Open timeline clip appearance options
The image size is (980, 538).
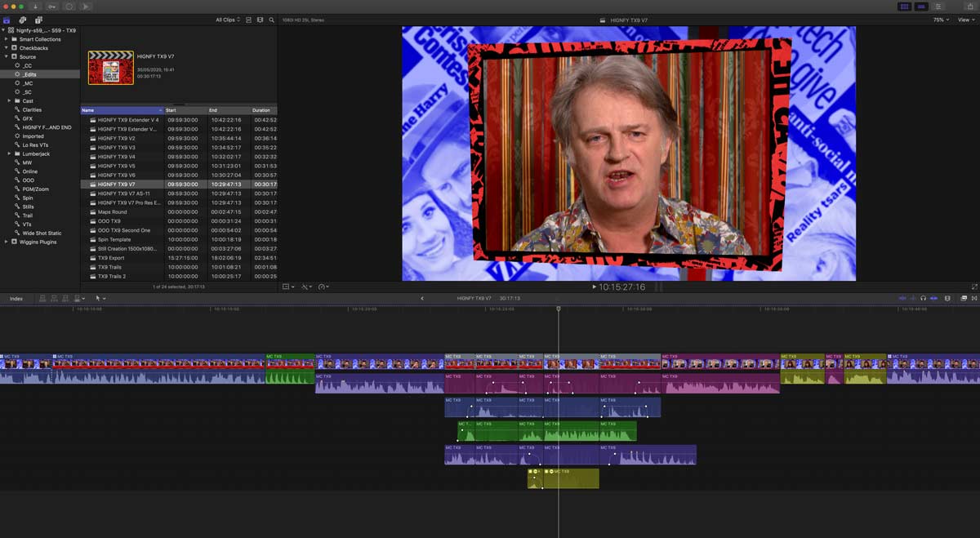point(947,299)
